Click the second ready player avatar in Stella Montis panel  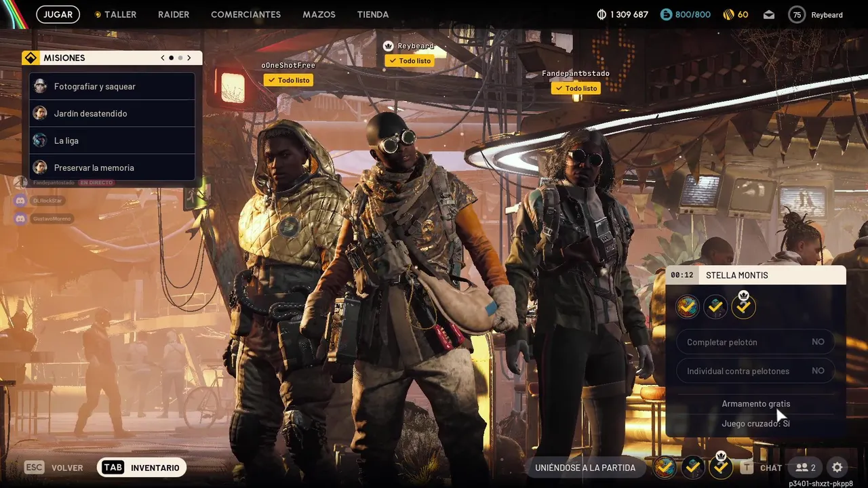click(715, 307)
